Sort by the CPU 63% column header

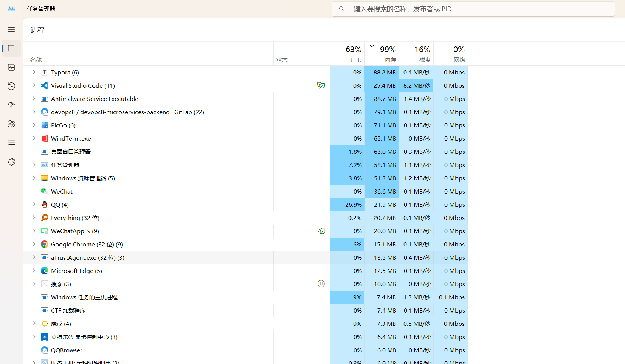point(347,54)
